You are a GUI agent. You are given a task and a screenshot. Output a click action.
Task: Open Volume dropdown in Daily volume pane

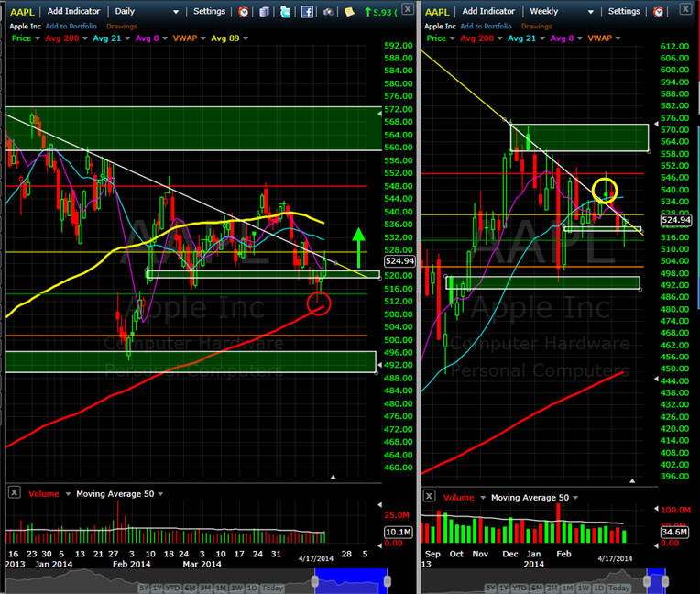click(69, 494)
